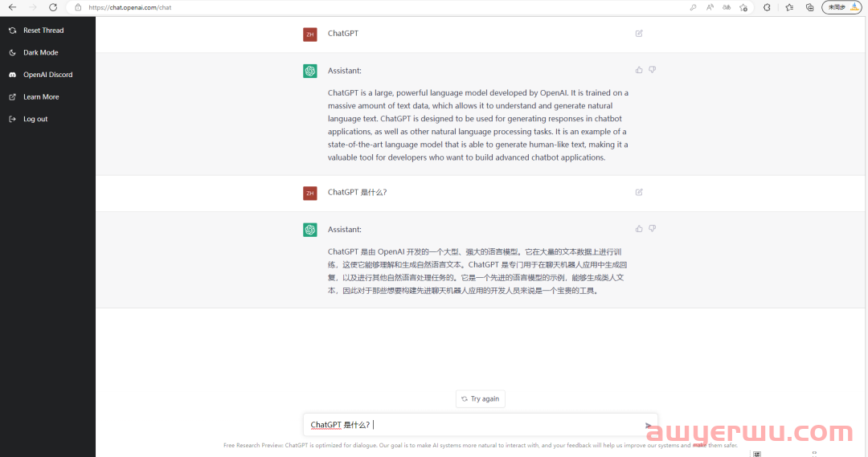Open the Favorites list icon
Screen dimensions: 868x457
(789, 7)
